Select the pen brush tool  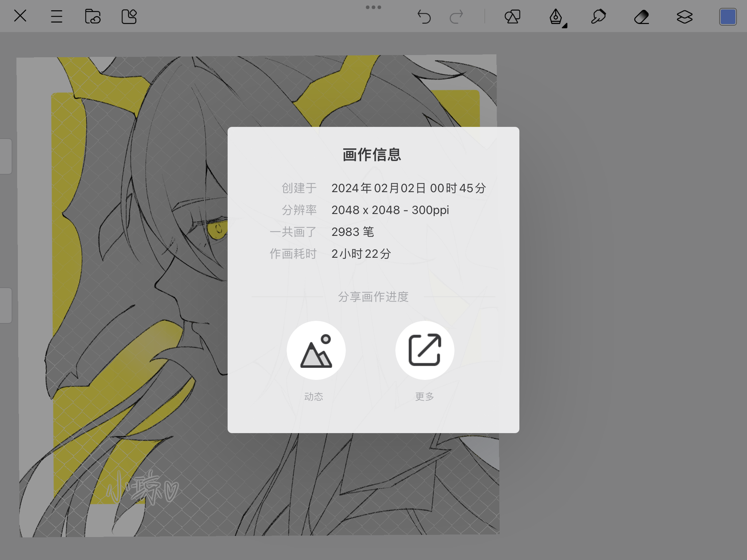tap(556, 17)
